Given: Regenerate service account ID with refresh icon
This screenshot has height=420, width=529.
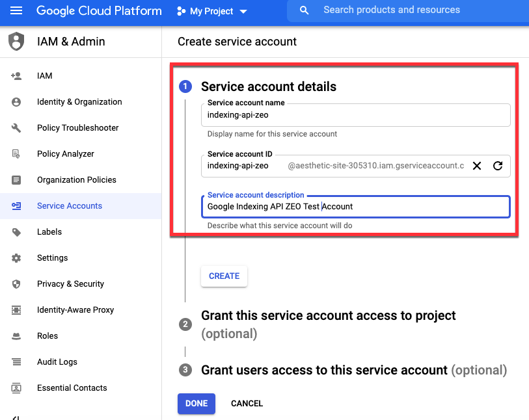Looking at the screenshot, I should (x=498, y=166).
